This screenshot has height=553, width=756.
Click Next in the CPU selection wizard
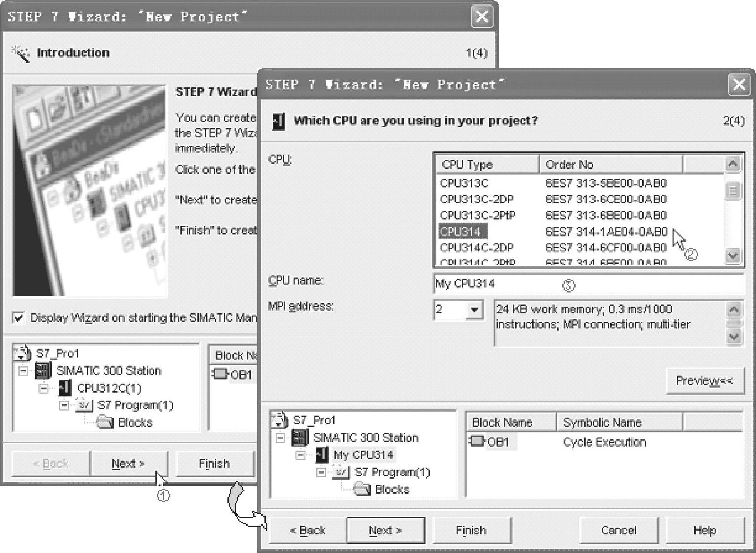click(385, 530)
